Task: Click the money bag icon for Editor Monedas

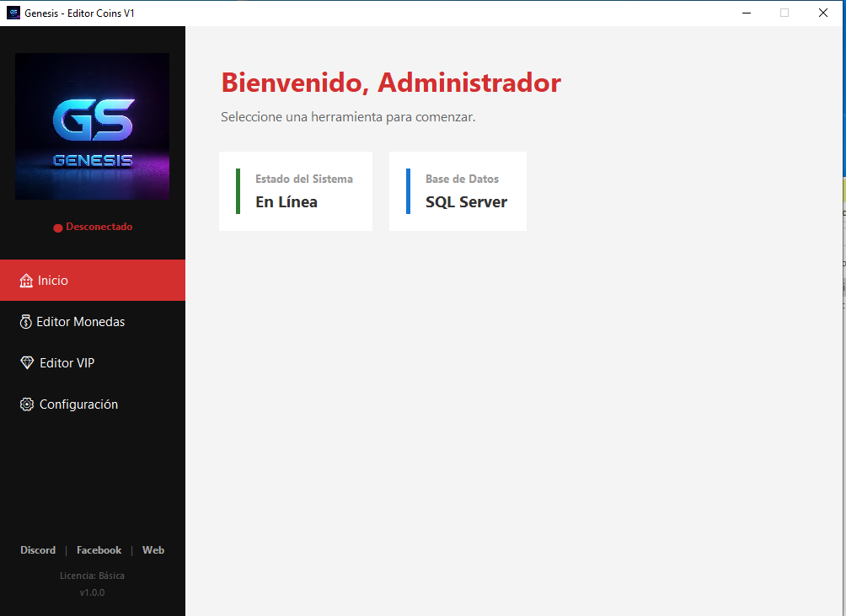Action: coord(26,322)
